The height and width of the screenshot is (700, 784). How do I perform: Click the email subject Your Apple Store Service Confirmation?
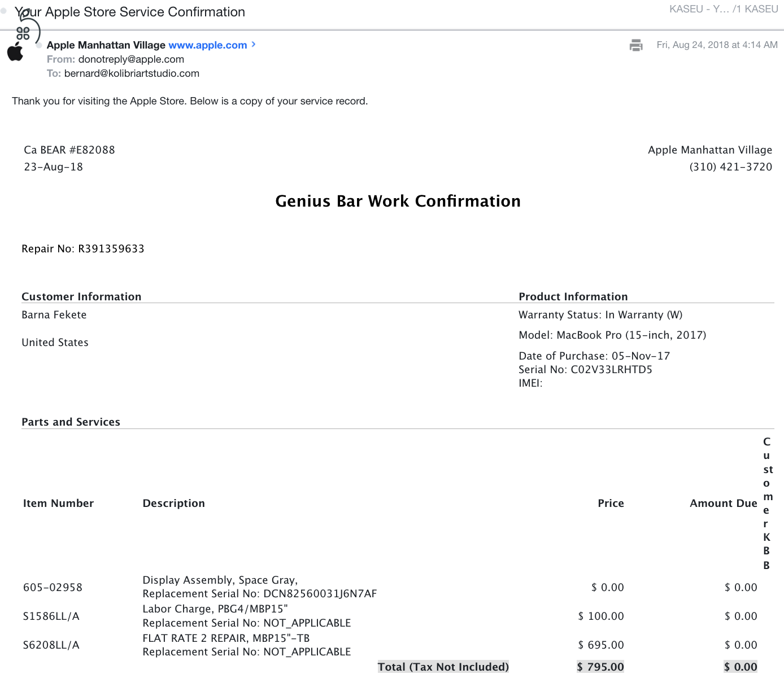[x=130, y=12]
